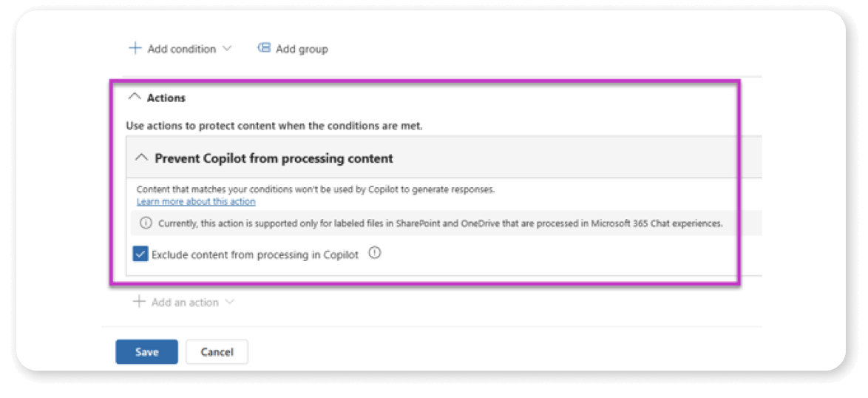Viewport: 868px width, 398px height.
Task: Click the info icon in the SharePoint notice banner
Action: coord(146,223)
